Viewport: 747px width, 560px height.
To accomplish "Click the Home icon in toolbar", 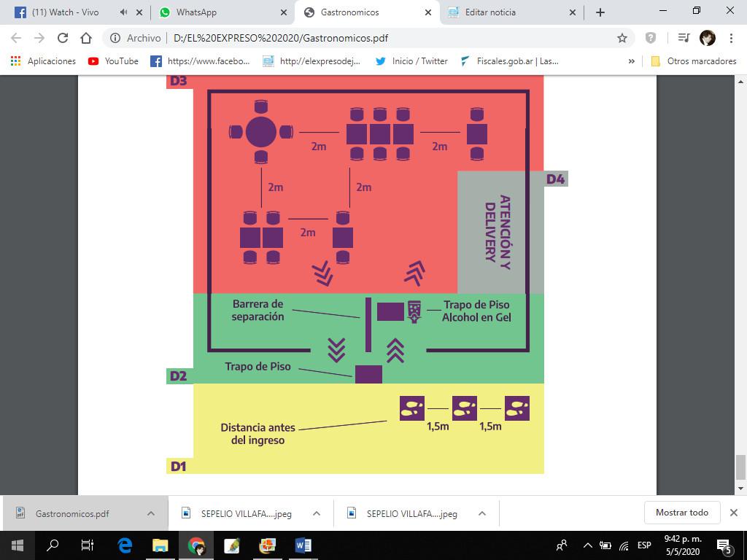I will (86, 38).
